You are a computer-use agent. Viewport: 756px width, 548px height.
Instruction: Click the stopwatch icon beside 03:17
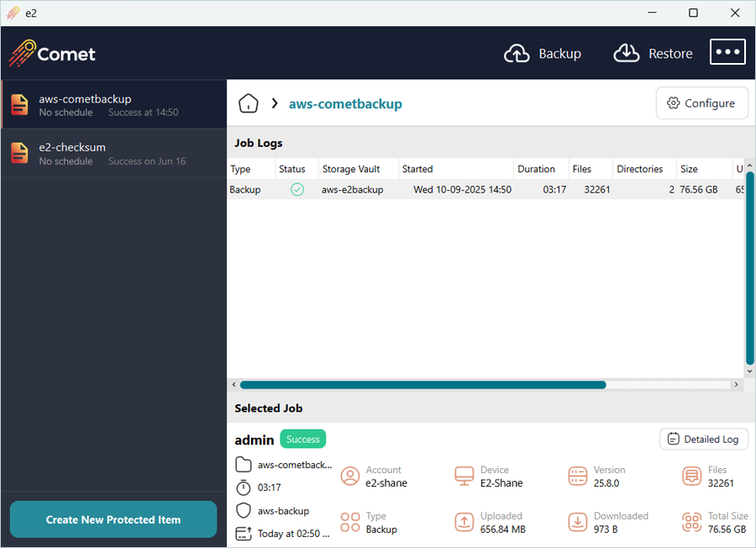(x=244, y=487)
